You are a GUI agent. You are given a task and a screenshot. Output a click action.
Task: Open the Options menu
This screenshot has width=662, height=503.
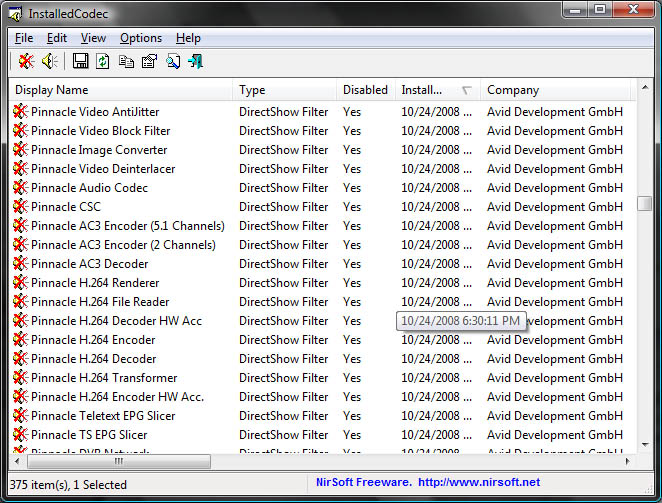click(x=141, y=38)
